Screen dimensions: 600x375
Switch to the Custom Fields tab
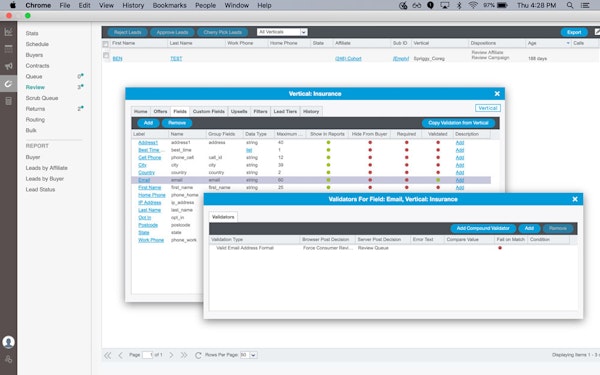point(209,111)
